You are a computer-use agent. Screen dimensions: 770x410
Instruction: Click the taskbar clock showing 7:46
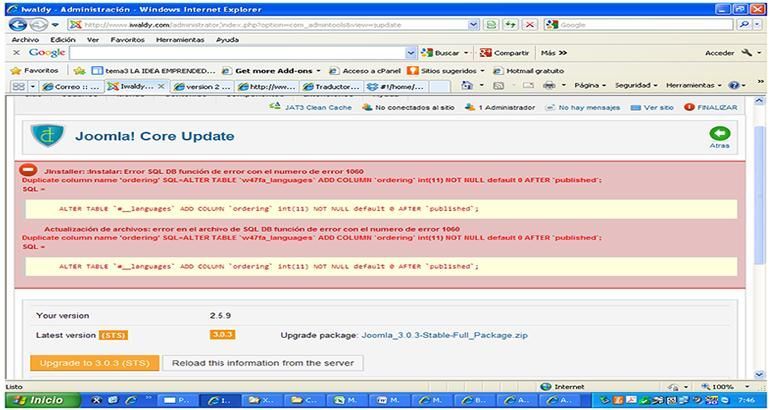[748, 400]
